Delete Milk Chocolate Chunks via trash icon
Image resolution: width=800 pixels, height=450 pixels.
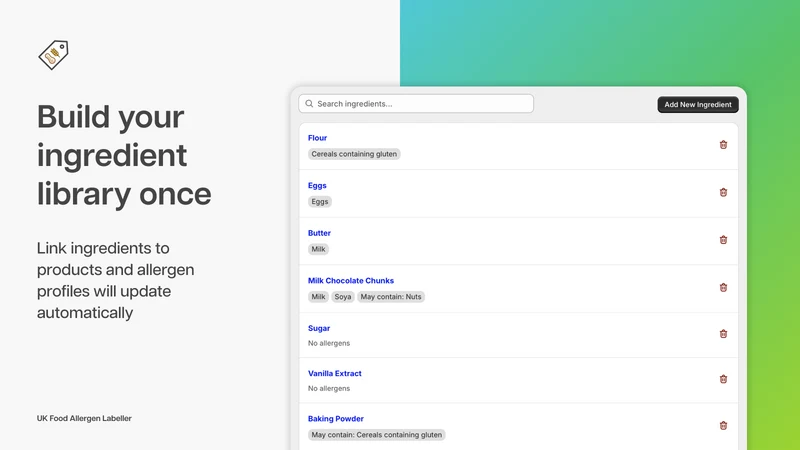point(723,288)
